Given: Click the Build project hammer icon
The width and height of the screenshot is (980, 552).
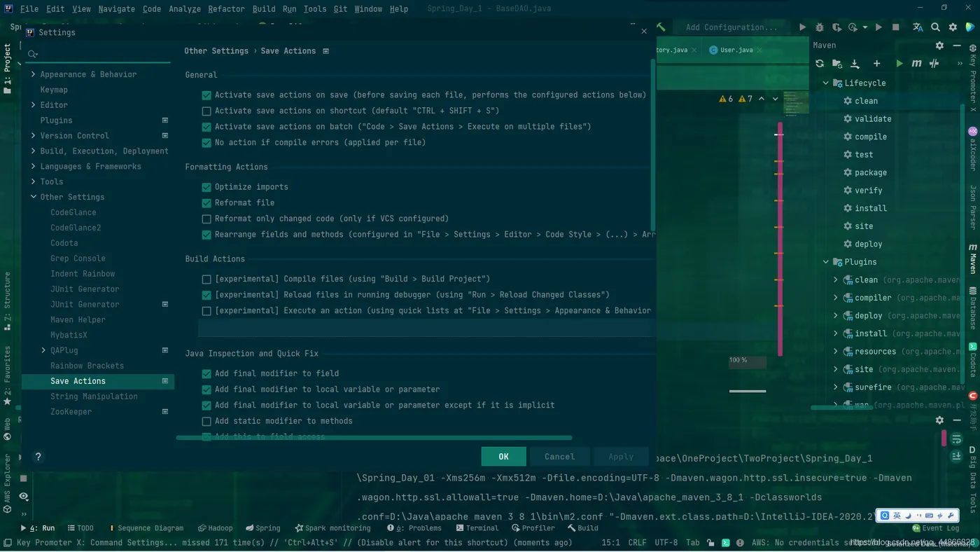Looking at the screenshot, I should pos(661,27).
